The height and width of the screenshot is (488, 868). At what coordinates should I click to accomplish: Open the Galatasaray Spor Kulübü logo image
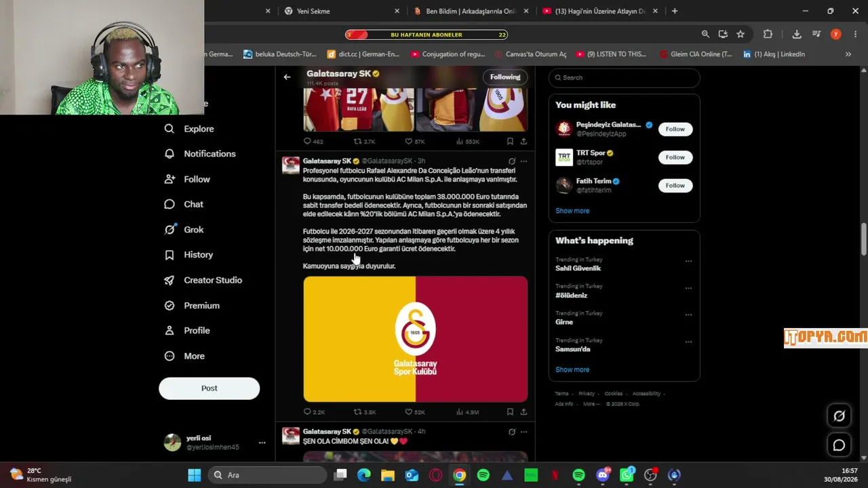click(415, 339)
